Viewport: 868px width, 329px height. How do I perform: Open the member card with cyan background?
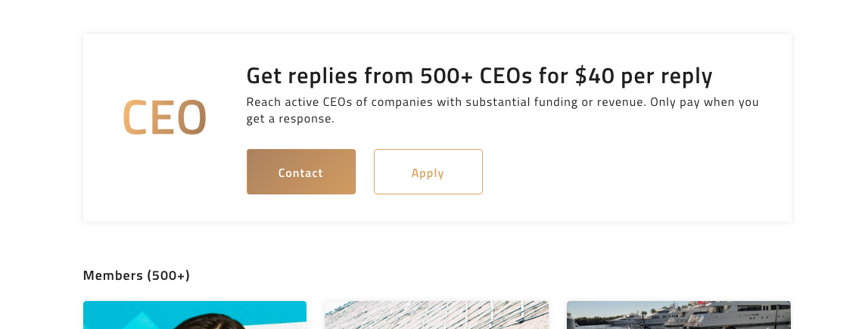[x=194, y=315]
